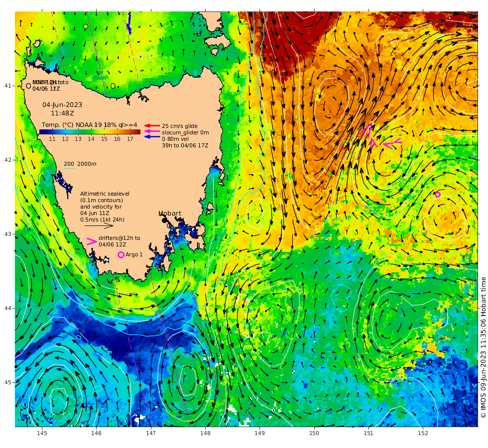Click longitude label 145 on bottom axis
This screenshot has width=488, height=448.
click(x=42, y=433)
